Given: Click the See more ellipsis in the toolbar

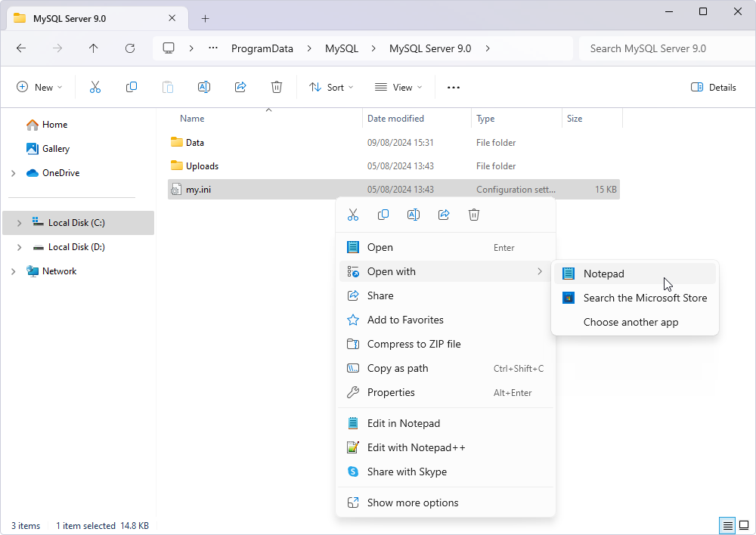Looking at the screenshot, I should pyautogui.click(x=453, y=87).
